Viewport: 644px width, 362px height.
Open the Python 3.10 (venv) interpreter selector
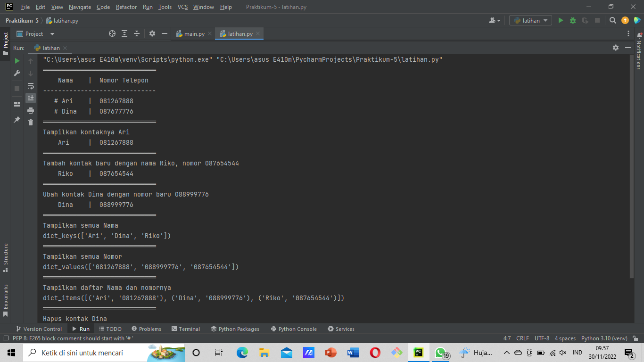pos(604,338)
